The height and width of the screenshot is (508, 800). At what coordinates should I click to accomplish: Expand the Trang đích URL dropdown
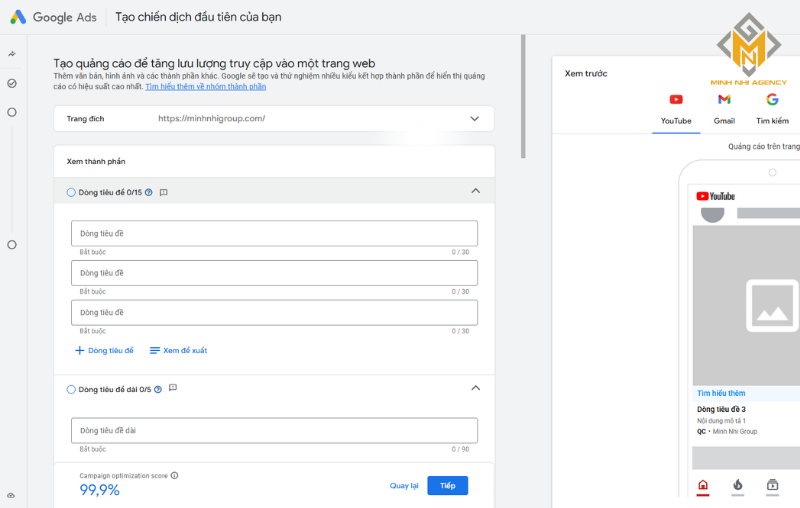click(x=474, y=119)
